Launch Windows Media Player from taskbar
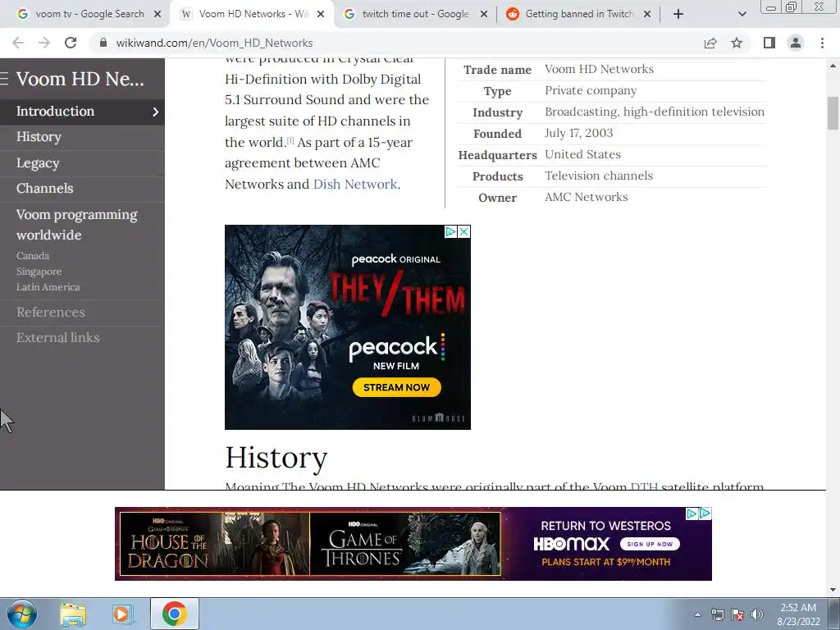This screenshot has width=840, height=630. [x=123, y=614]
